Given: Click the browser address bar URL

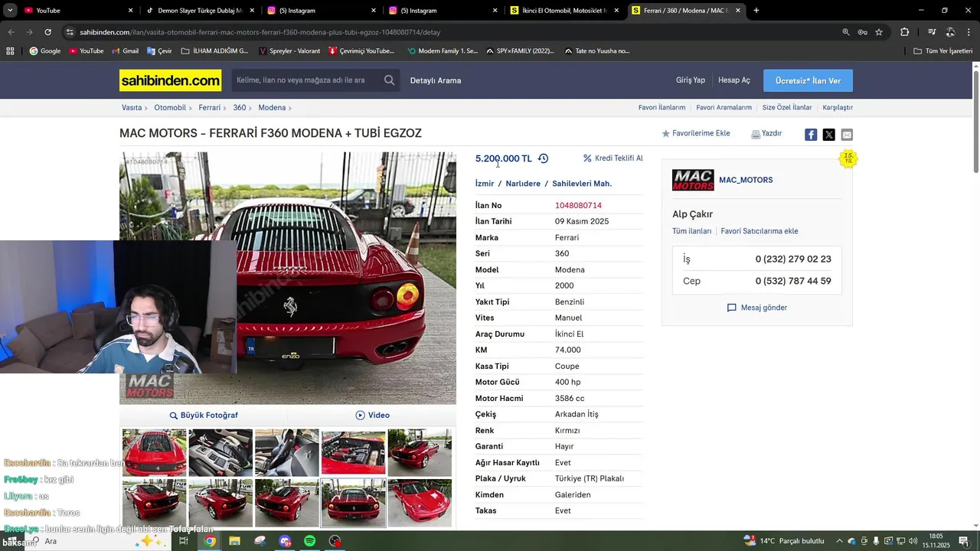Looking at the screenshot, I should click(x=260, y=32).
